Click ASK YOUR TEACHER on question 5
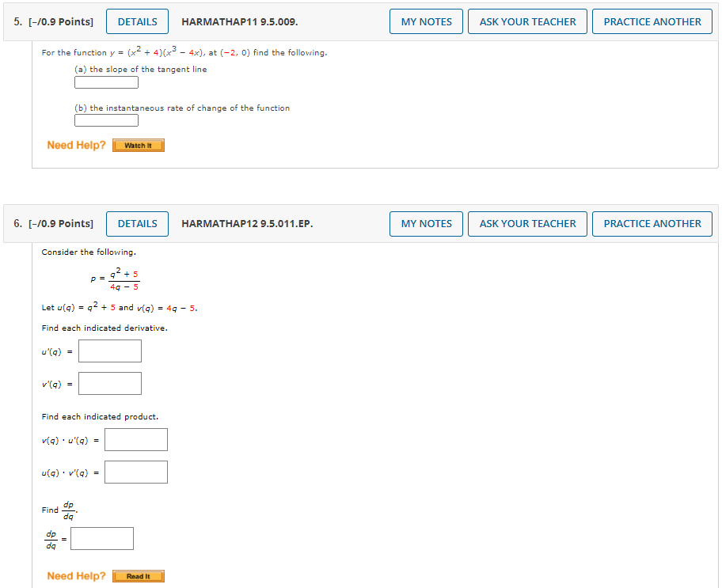This screenshot has width=722, height=588. point(527,21)
